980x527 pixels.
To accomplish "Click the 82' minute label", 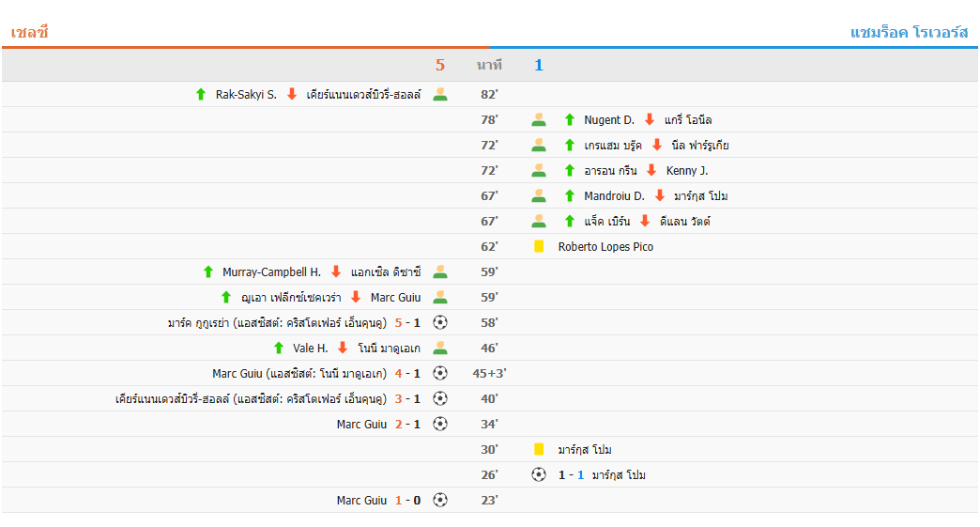I will 489,94.
